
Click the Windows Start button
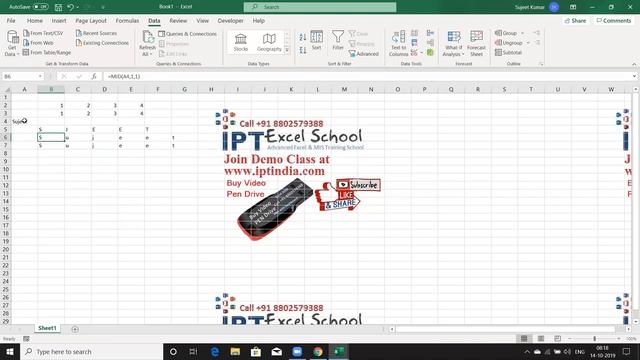[9, 351]
